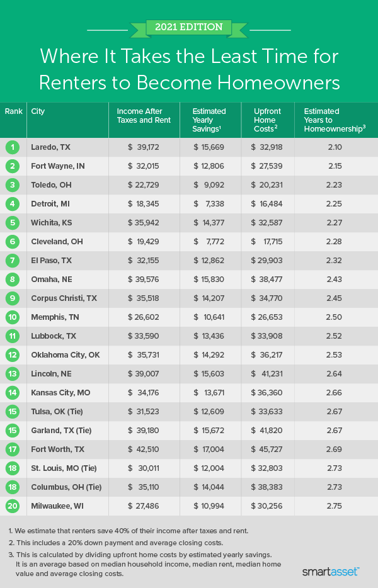378x588 pixels.
Task: Select the City column header
Action: [38, 111]
